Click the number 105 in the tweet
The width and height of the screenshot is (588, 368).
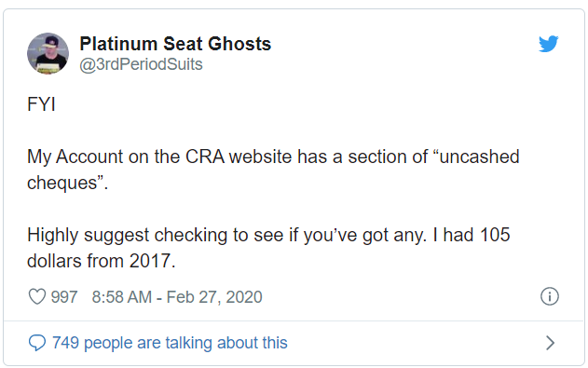495,235
